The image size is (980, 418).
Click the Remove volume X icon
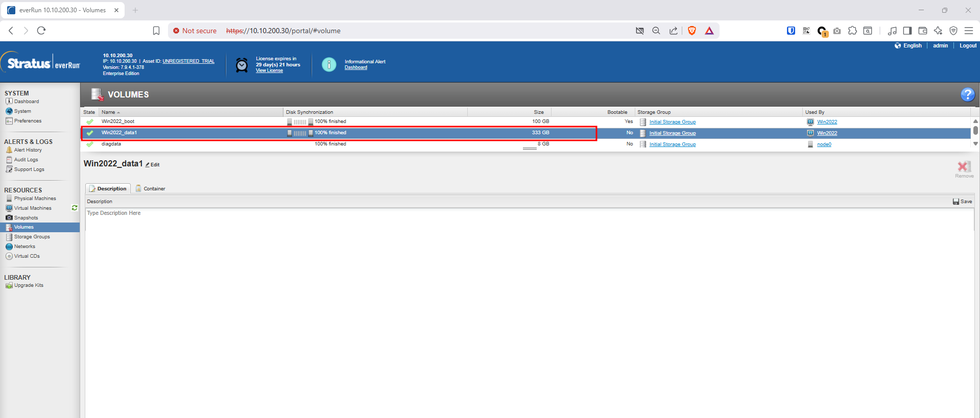pyautogui.click(x=964, y=167)
